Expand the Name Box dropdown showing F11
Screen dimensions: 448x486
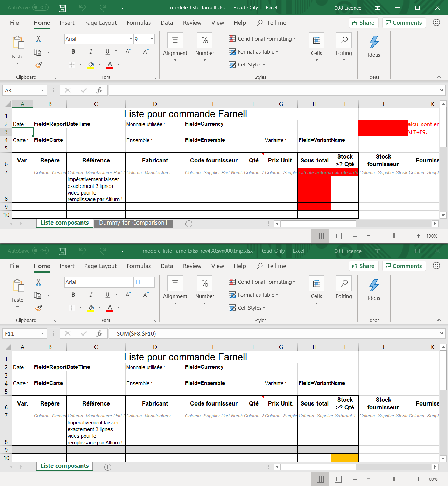[42, 333]
